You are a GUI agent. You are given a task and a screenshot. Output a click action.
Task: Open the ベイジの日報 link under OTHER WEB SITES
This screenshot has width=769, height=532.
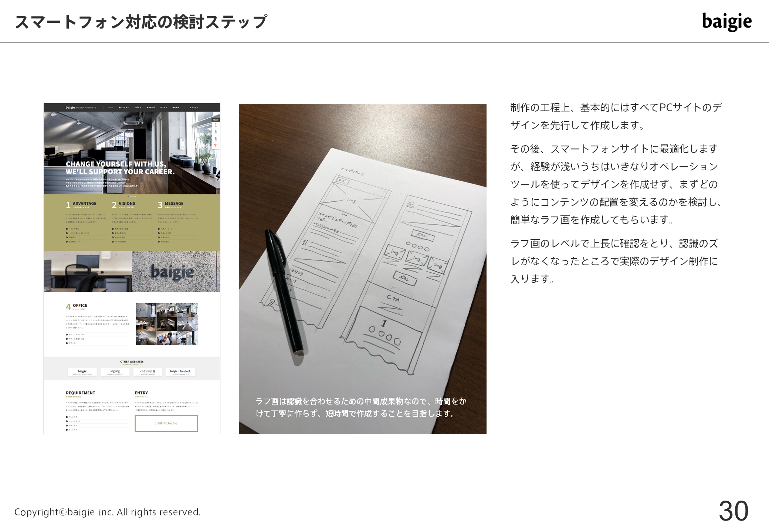(x=148, y=372)
